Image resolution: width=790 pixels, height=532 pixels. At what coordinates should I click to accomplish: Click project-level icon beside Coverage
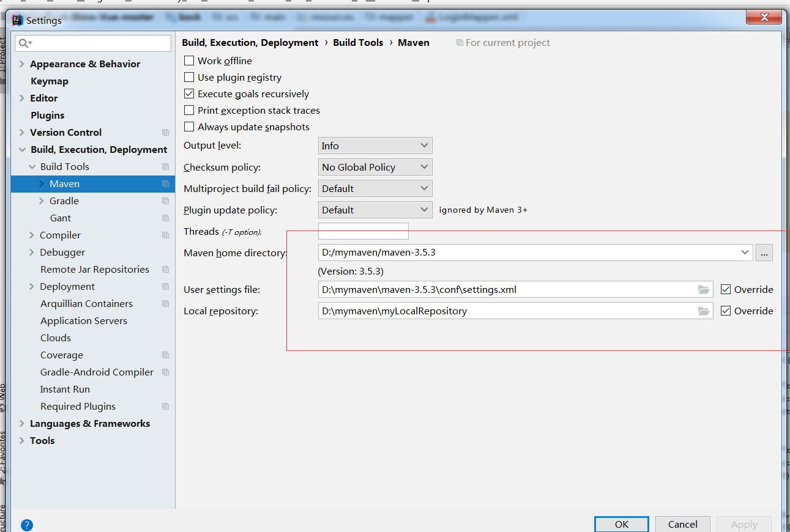pyautogui.click(x=165, y=355)
